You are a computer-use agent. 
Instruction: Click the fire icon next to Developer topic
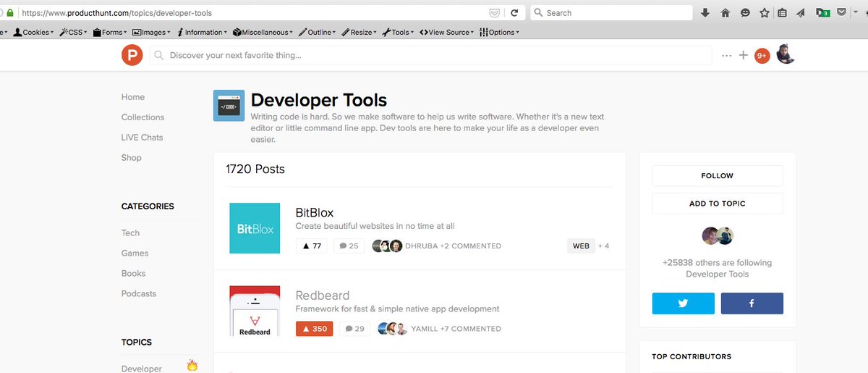(192, 365)
